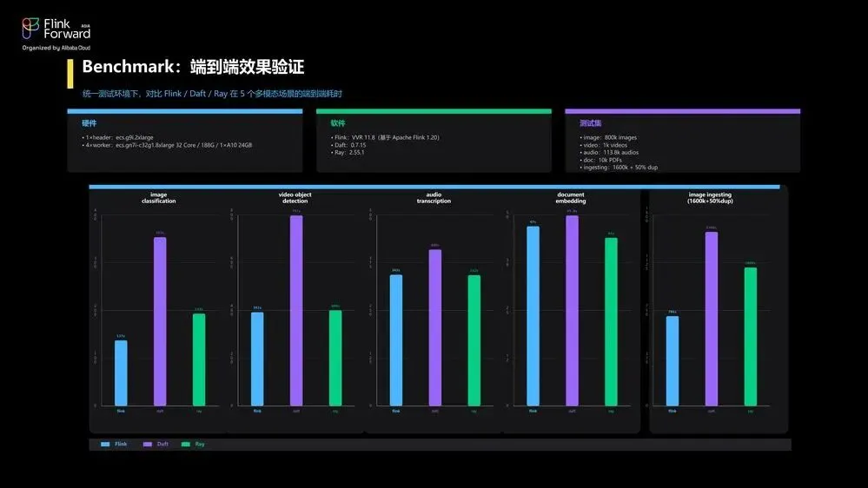Viewport: 868px width, 488px height.
Task: Click the 'flink' axis label under image classification
Action: pyautogui.click(x=121, y=411)
